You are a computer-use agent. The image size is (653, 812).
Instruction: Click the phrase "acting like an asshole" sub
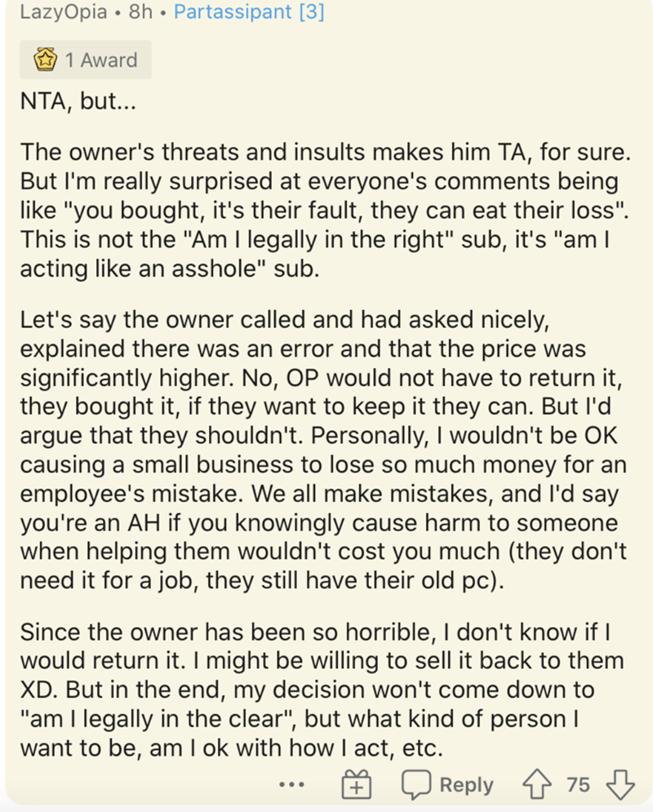pos(169,268)
